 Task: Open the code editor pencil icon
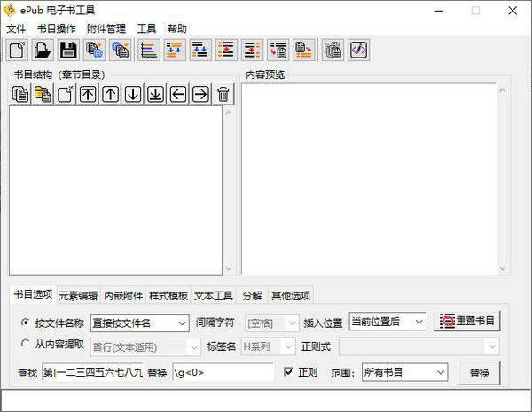coord(358,50)
